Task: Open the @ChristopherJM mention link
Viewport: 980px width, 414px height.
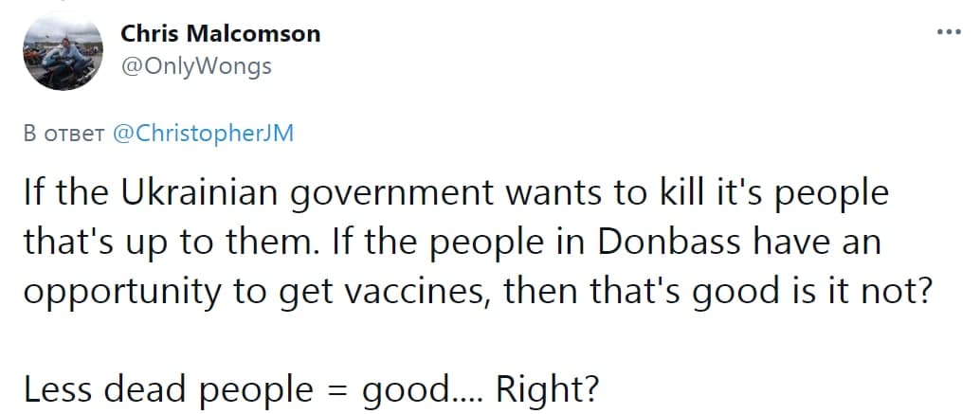Action: tap(203, 134)
